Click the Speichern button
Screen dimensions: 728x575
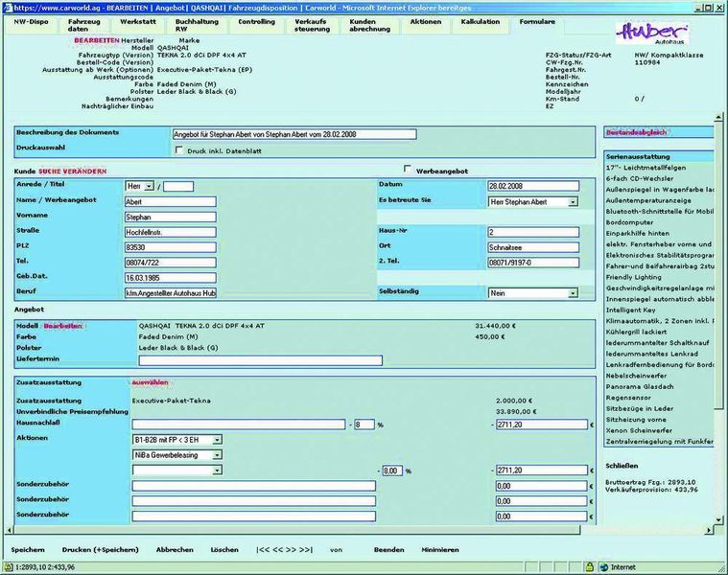click(28, 549)
